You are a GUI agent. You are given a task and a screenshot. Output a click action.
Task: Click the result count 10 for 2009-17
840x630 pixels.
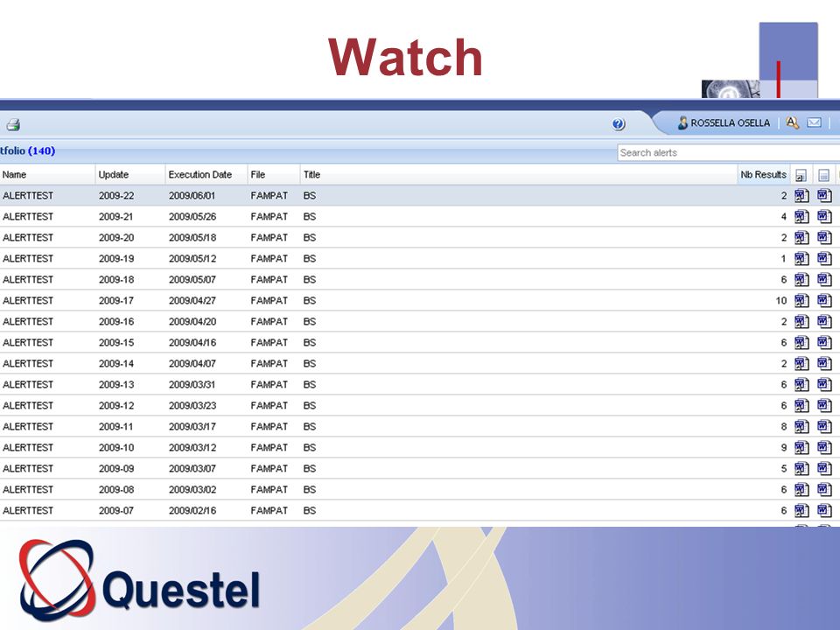point(781,300)
